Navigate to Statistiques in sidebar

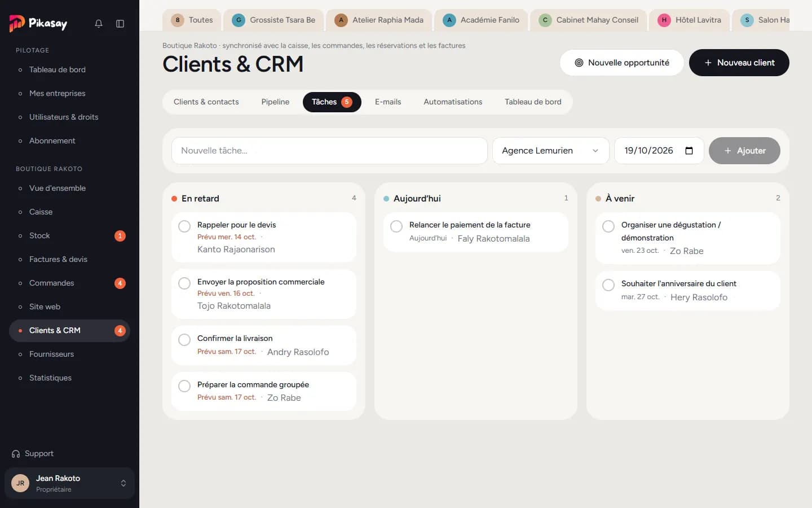click(70, 378)
